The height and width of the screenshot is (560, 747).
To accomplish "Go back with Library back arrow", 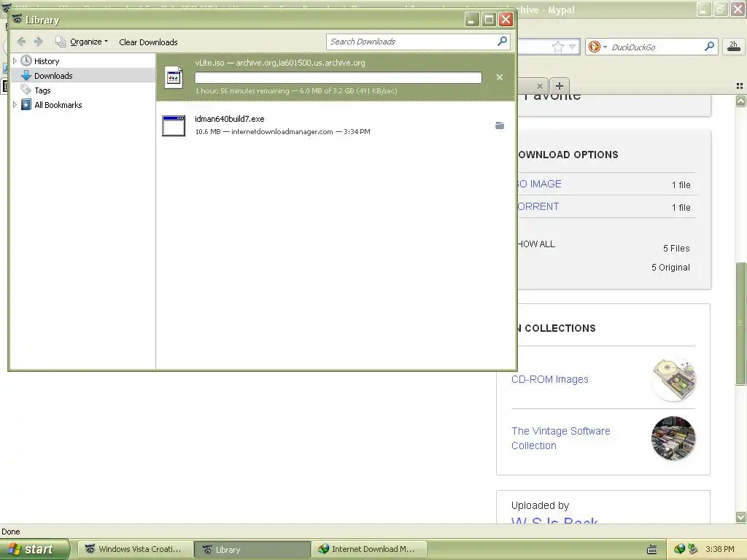I will [21, 42].
